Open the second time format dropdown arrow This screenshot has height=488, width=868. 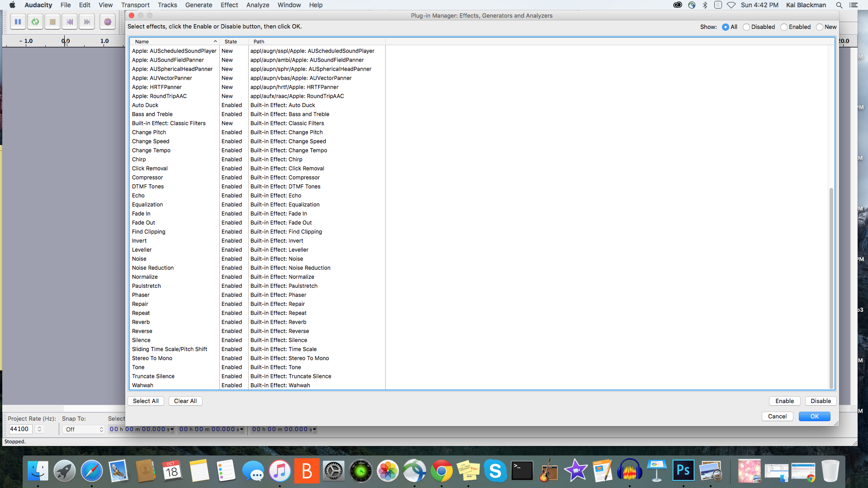(241, 429)
